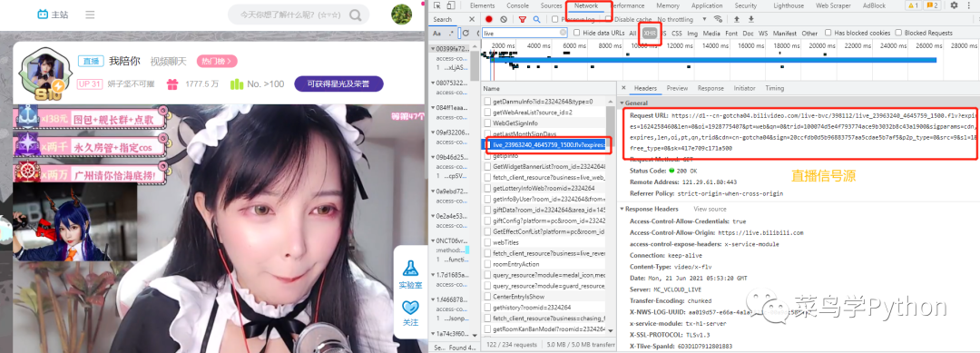980x353 pixels.
Task: Toggle the red filter funnel icon
Action: click(x=523, y=19)
